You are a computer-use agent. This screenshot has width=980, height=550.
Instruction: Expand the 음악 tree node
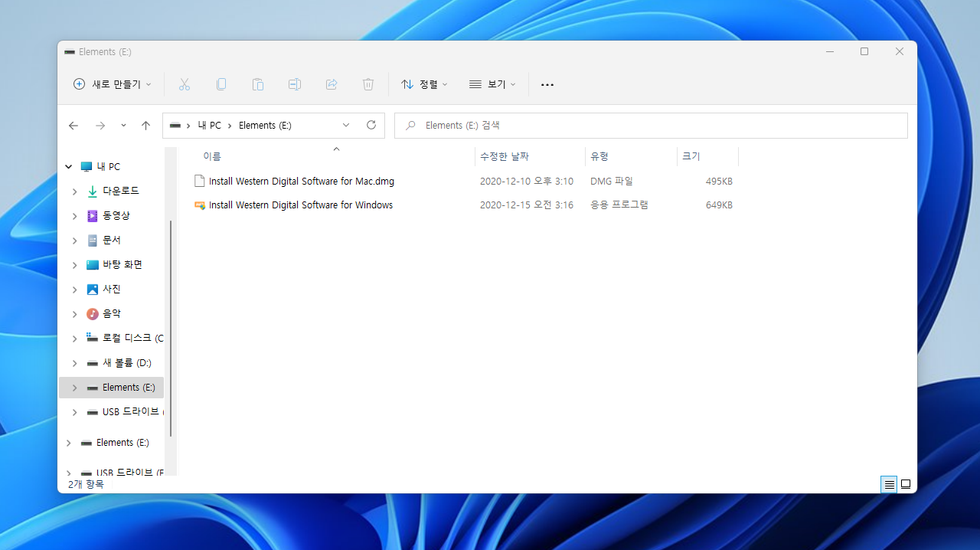74,314
